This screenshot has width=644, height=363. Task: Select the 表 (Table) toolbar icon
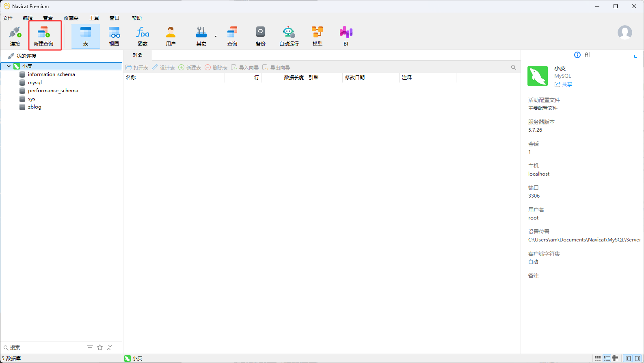(x=86, y=36)
